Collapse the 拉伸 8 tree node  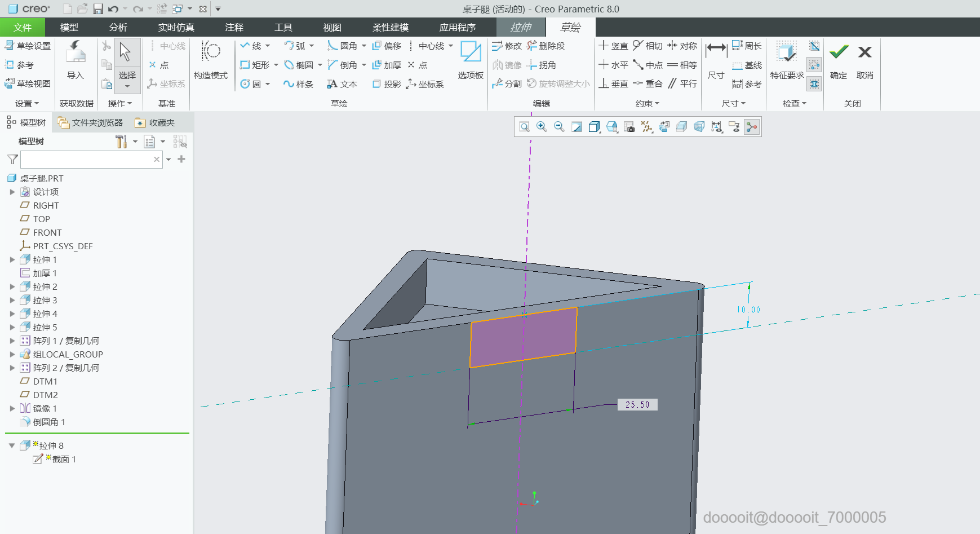(12, 445)
